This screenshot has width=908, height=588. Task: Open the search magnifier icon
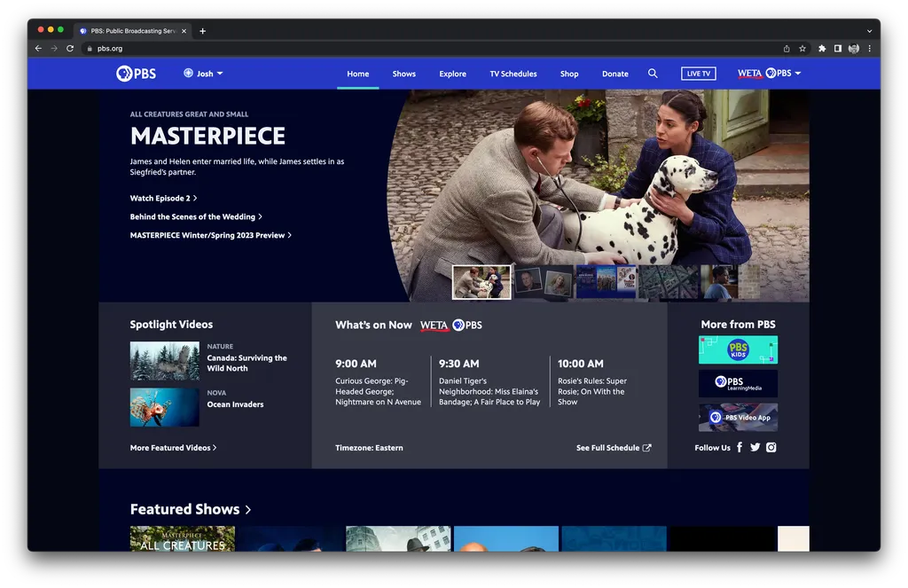coord(653,74)
